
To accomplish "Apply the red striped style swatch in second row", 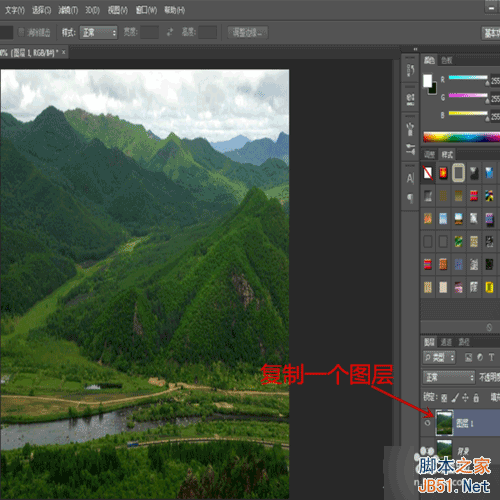I will click(x=474, y=196).
